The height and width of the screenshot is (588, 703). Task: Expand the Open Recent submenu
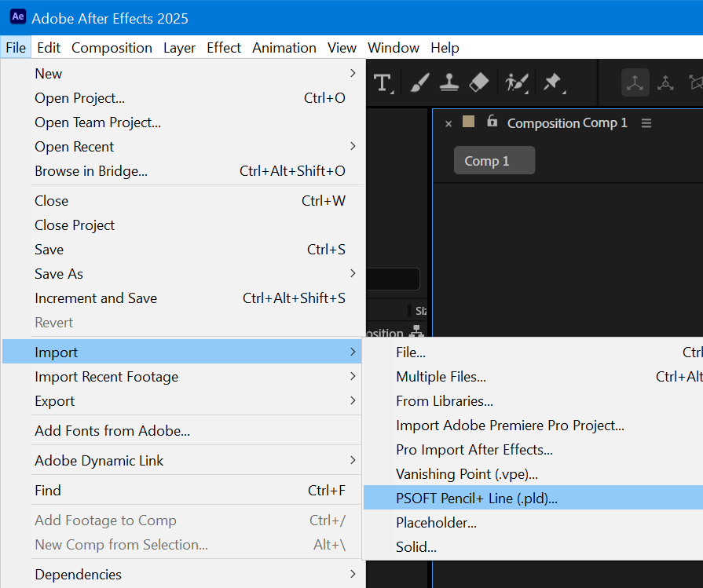pos(183,147)
